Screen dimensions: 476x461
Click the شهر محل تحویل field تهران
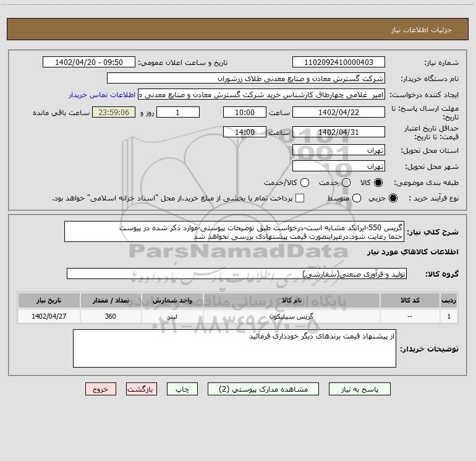coord(339,166)
